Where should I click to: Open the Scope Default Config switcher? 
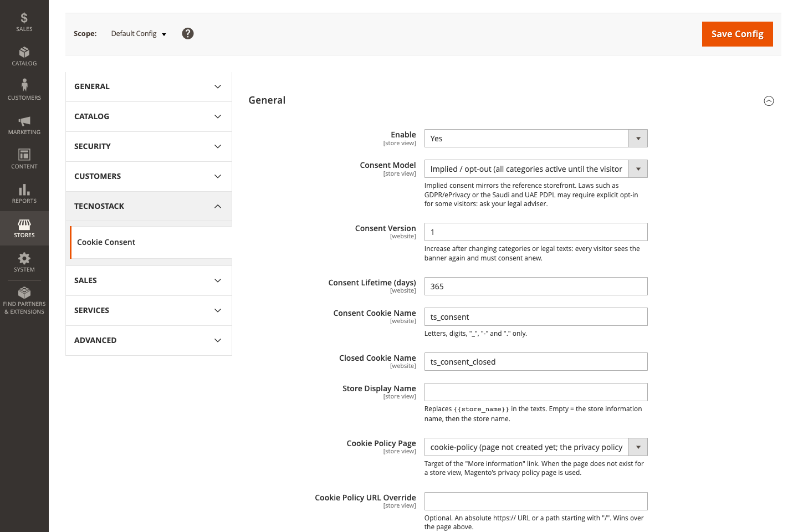[x=139, y=34]
